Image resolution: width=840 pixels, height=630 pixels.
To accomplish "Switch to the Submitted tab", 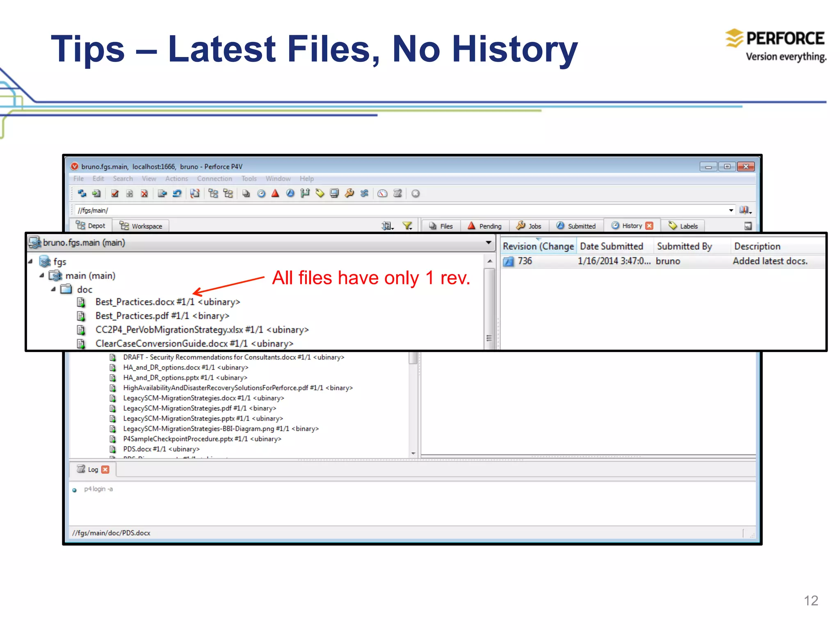I will 576,226.
